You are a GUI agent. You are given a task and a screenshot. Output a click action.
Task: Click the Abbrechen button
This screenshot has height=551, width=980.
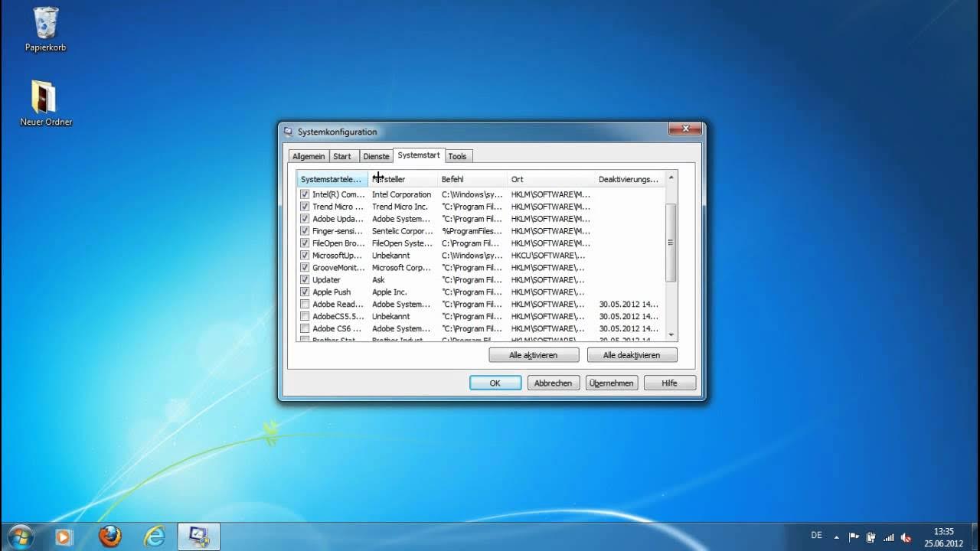pyautogui.click(x=553, y=383)
